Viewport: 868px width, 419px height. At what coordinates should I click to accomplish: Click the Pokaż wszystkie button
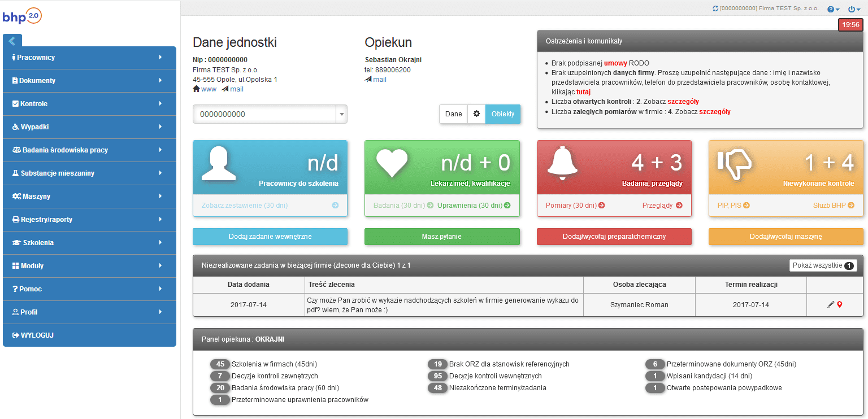click(x=823, y=265)
